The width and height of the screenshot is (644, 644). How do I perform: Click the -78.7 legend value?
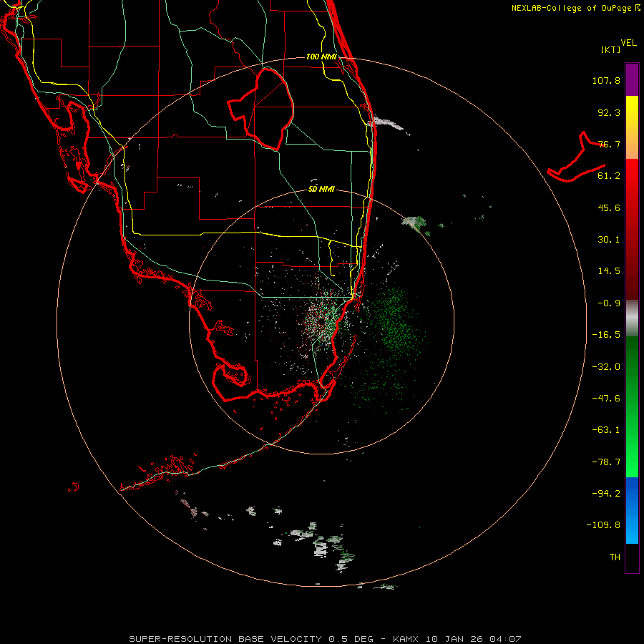click(606, 462)
